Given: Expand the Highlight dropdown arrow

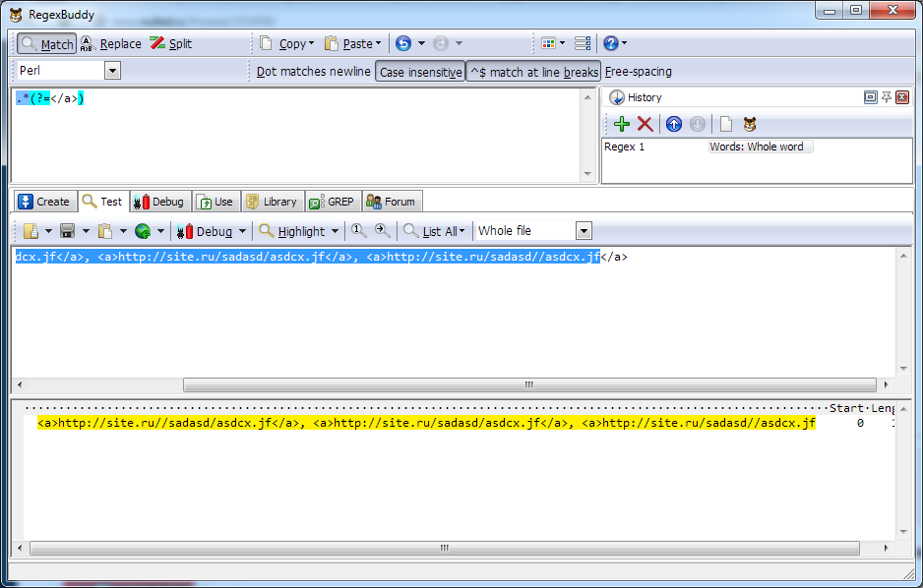Looking at the screenshot, I should (335, 231).
